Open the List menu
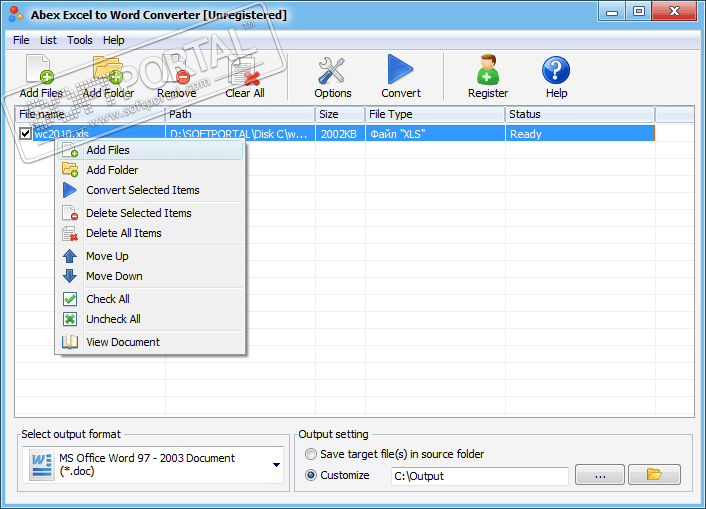This screenshot has width=706, height=509. pyautogui.click(x=48, y=40)
